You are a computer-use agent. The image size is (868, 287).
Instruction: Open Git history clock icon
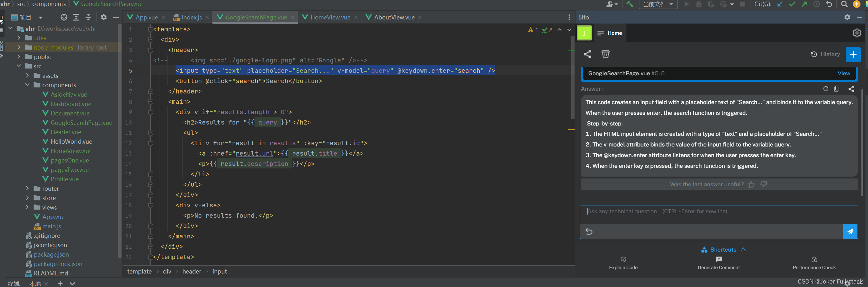click(x=817, y=4)
